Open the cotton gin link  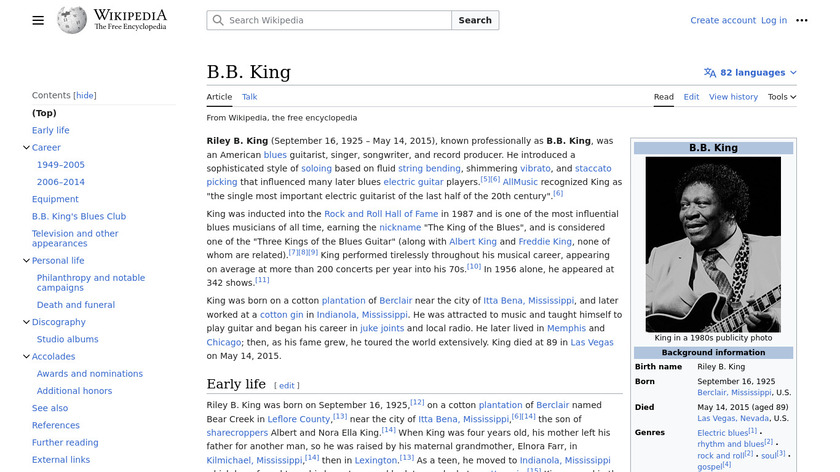281,314
